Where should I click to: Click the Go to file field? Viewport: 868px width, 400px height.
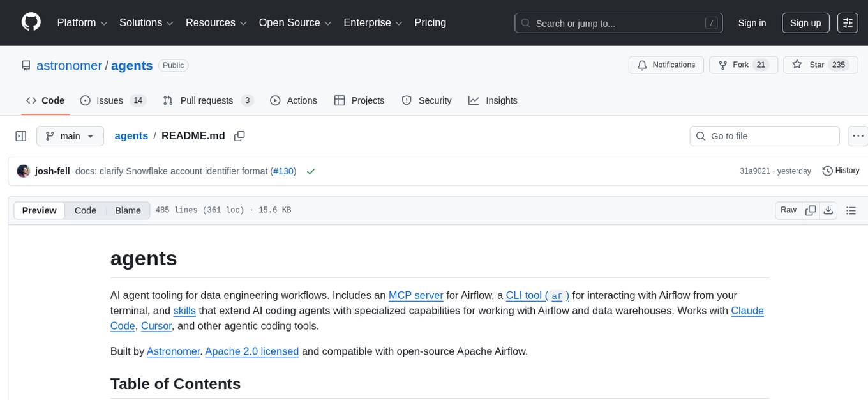pos(765,136)
